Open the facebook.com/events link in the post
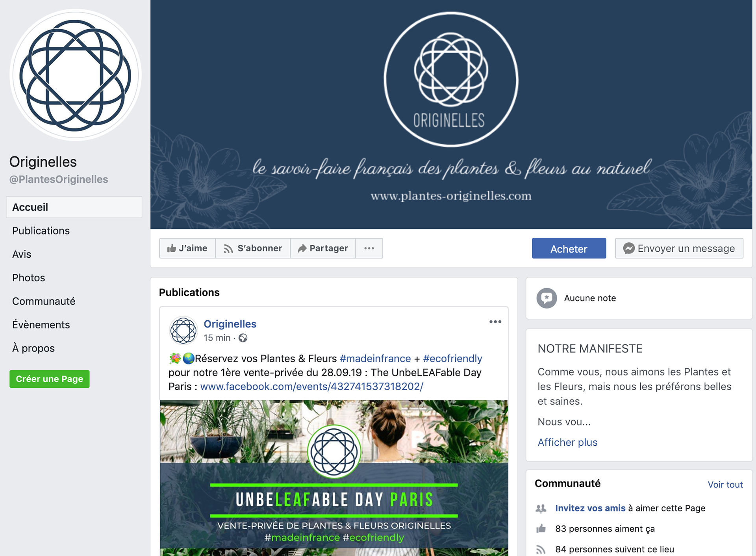756x556 pixels. (311, 386)
